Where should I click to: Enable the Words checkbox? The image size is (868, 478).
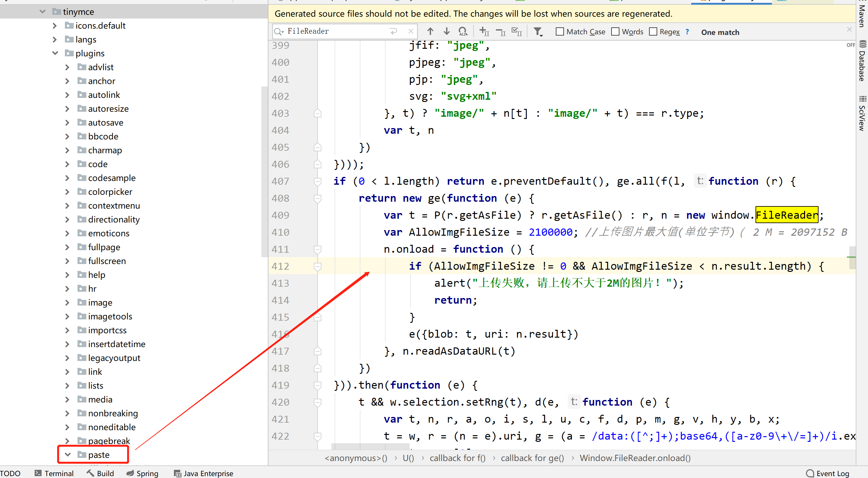615,32
